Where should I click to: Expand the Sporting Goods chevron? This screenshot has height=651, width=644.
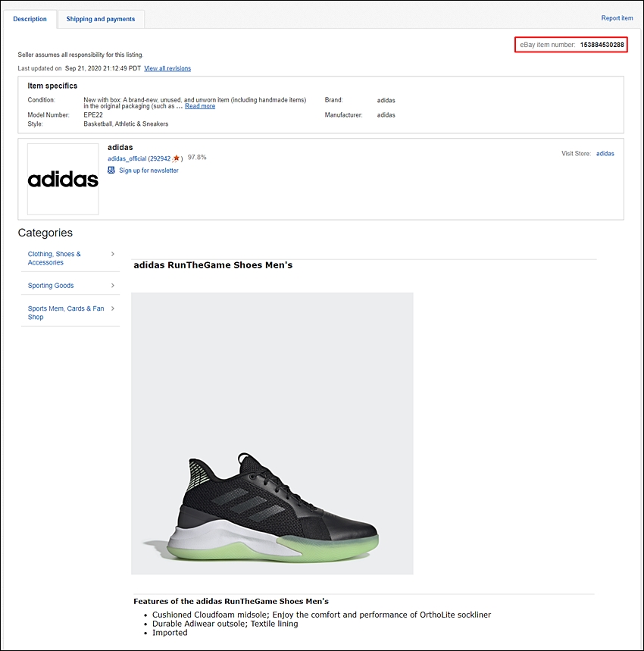[112, 285]
